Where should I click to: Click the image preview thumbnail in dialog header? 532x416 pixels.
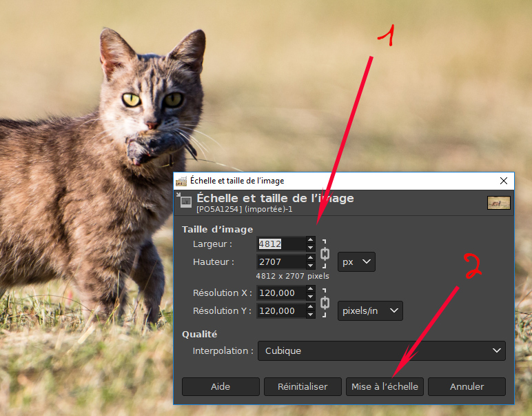coord(498,202)
